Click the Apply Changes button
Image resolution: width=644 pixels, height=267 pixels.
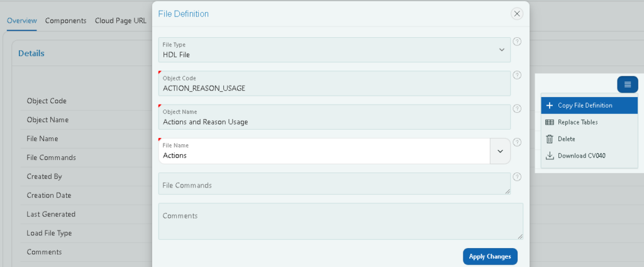(x=490, y=256)
